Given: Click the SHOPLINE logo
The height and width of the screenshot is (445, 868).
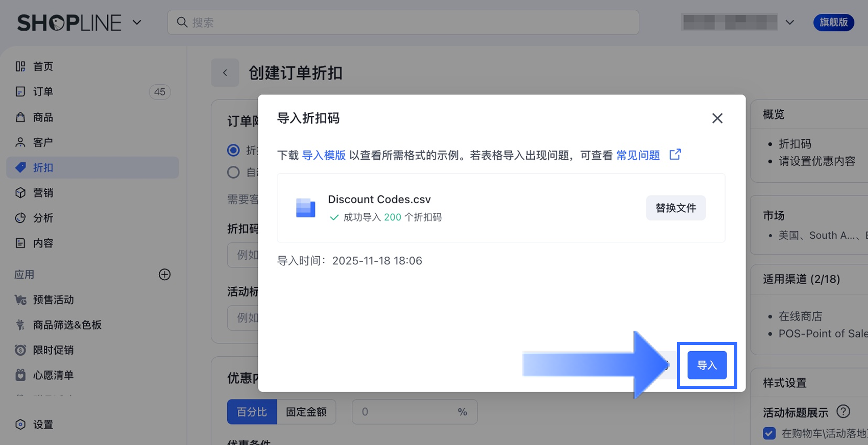Looking at the screenshot, I should (69, 23).
